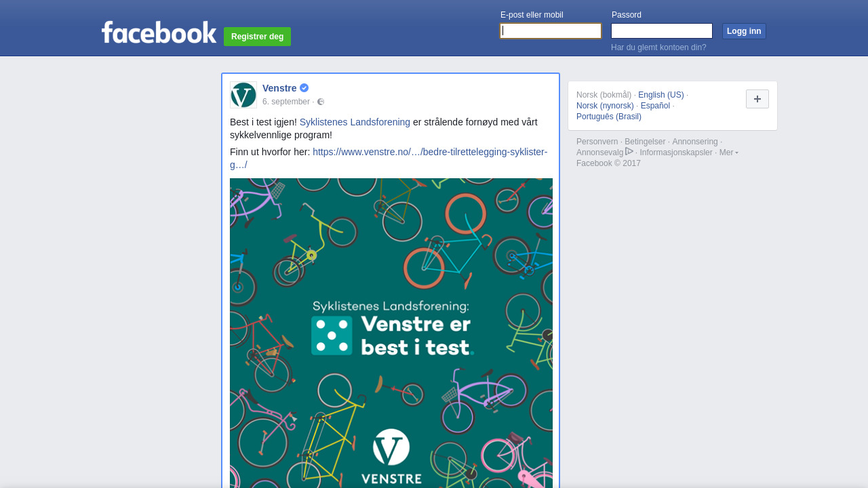Click the Logg inn button
Image resolution: width=868 pixels, height=488 pixels.
tap(744, 31)
